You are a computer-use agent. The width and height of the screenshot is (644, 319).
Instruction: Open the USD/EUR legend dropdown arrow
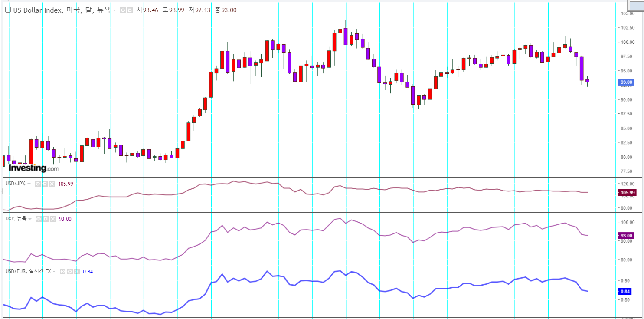pos(54,271)
